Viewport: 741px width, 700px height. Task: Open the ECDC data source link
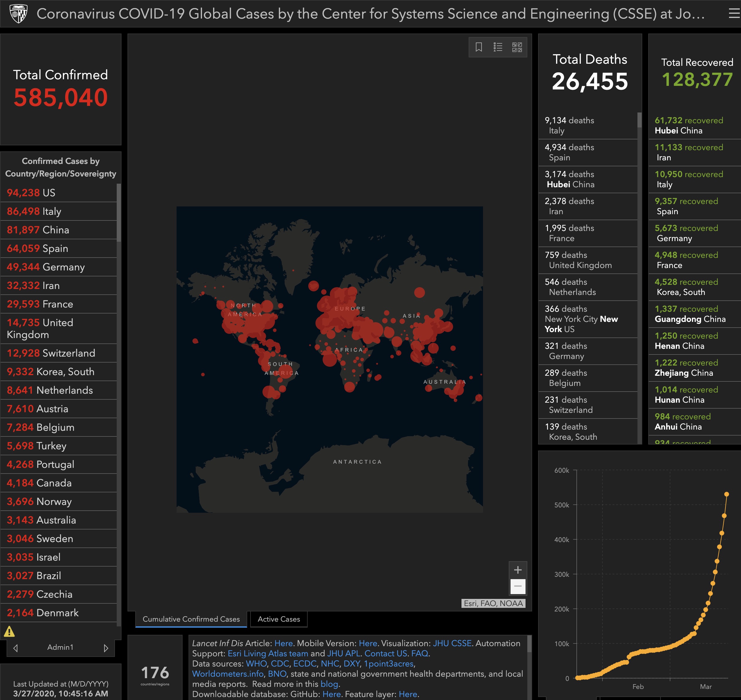pos(305,664)
